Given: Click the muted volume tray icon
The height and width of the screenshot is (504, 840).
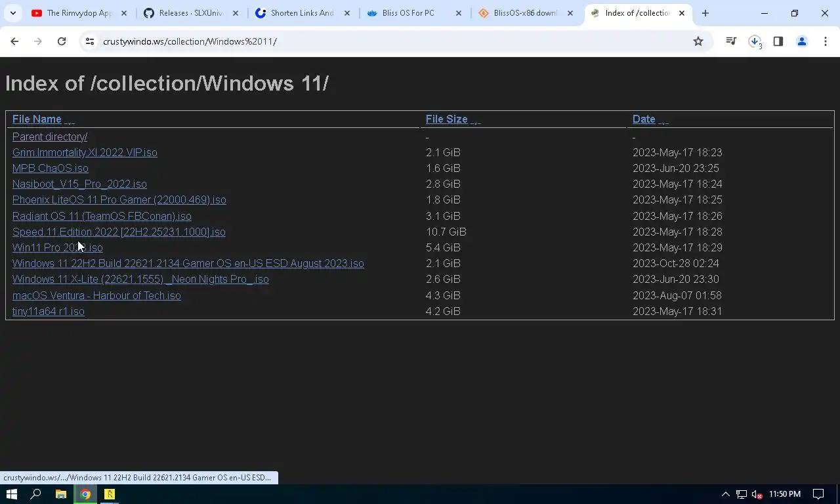Looking at the screenshot, I should pyautogui.click(x=757, y=494).
